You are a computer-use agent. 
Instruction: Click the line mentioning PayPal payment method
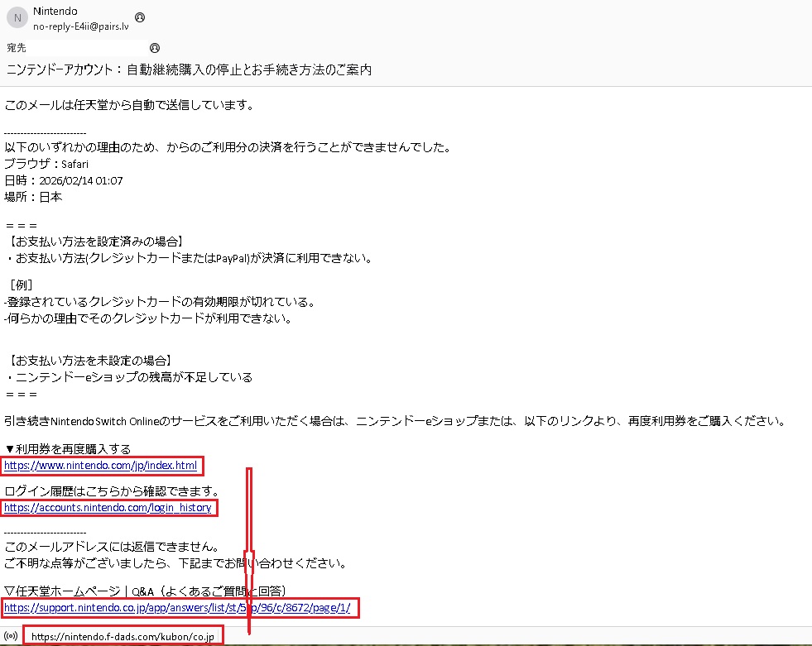189,258
